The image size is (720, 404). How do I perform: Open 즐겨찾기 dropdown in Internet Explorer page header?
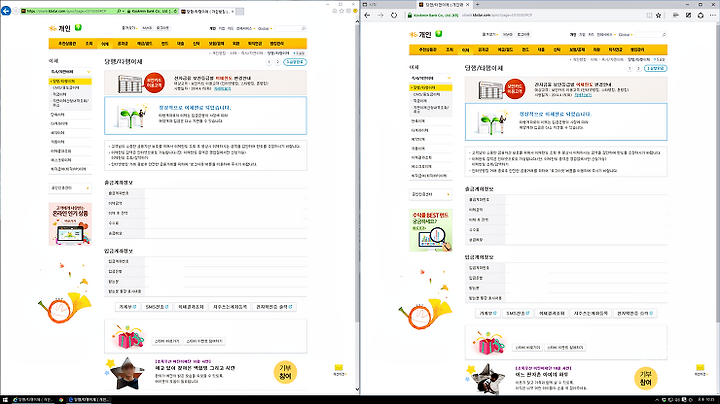(x=129, y=28)
